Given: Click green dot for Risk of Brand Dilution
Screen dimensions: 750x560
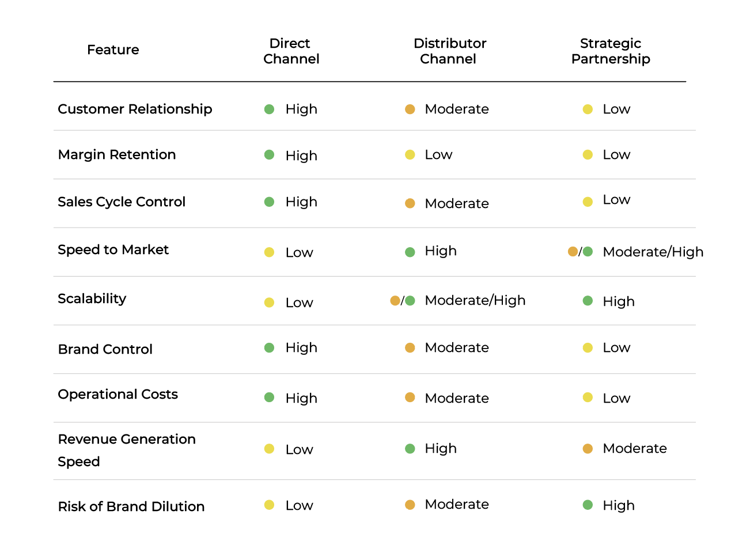Looking at the screenshot, I should pos(588,505).
